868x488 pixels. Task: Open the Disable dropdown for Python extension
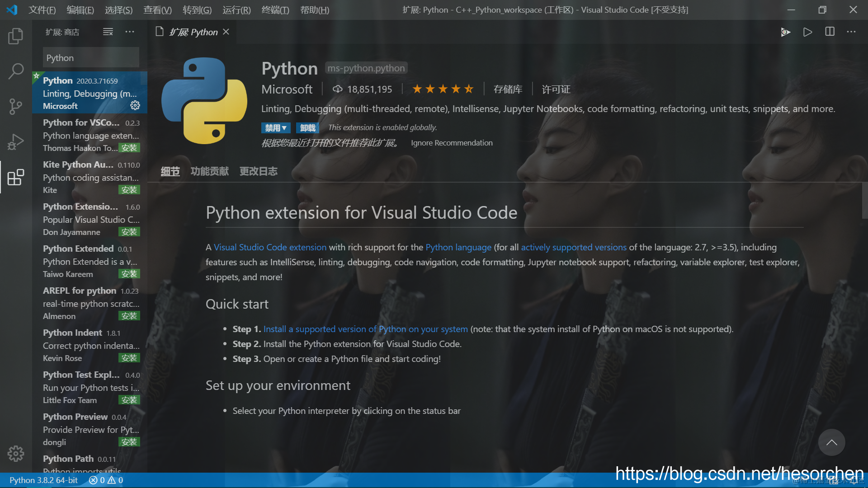tap(276, 128)
